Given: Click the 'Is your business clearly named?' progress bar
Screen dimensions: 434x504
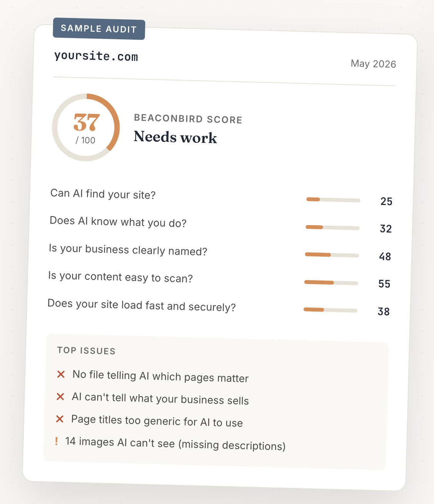Looking at the screenshot, I should click(x=332, y=255).
